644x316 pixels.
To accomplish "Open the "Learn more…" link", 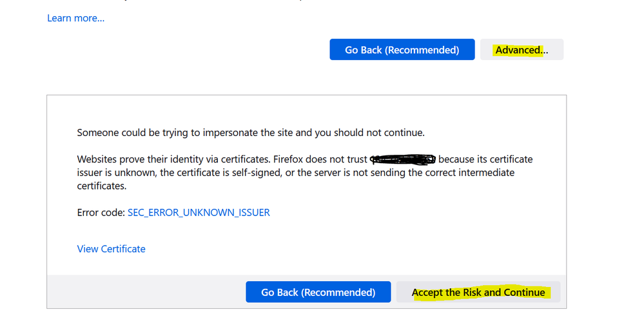I will tap(75, 18).
